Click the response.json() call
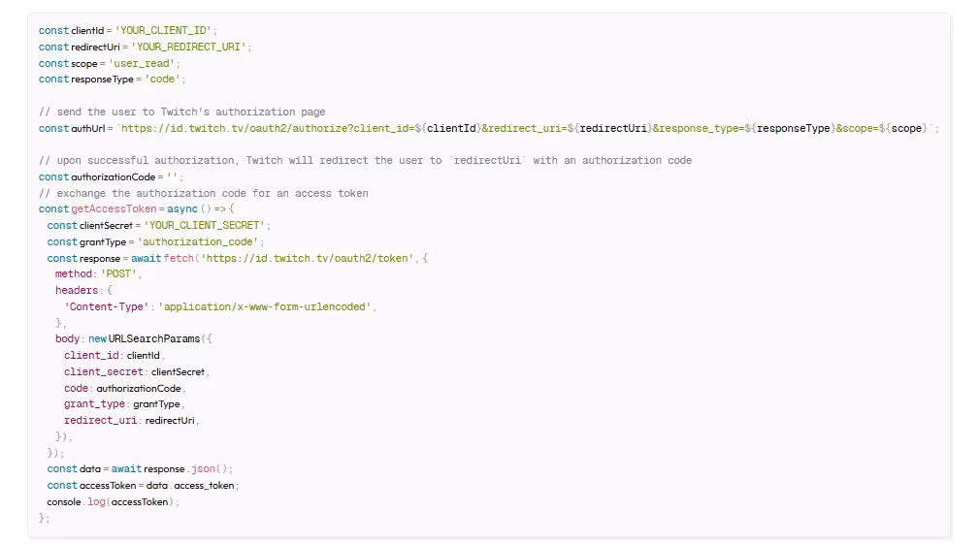 187,469
